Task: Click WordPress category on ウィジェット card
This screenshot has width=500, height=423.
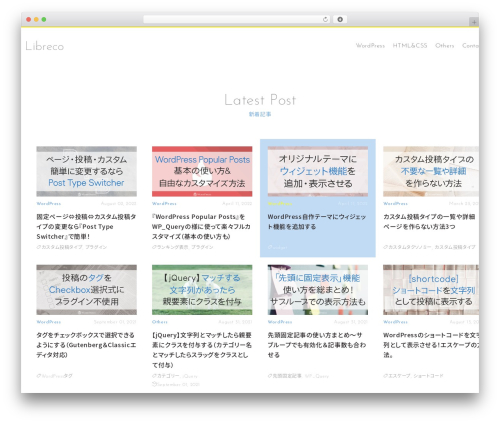Action: (280, 203)
